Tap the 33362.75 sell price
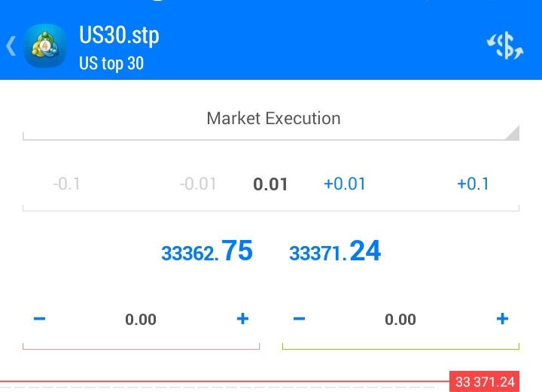The image size is (542, 392). tap(207, 252)
